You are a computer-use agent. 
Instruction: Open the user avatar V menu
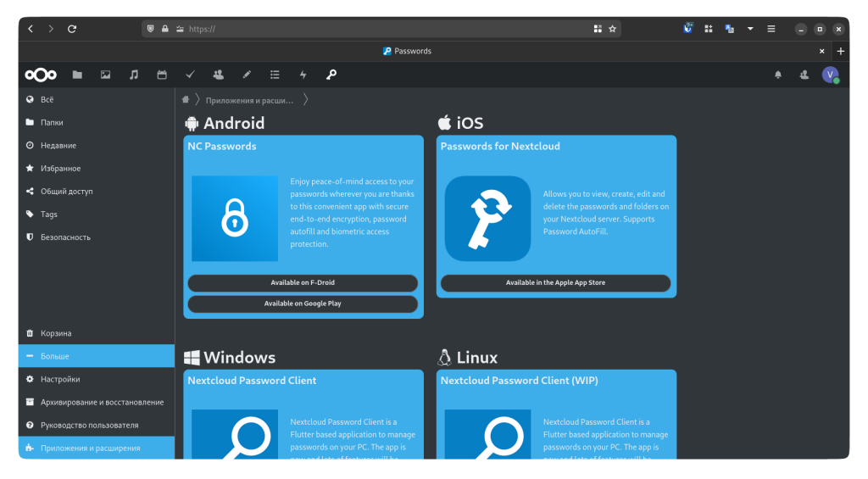point(830,75)
